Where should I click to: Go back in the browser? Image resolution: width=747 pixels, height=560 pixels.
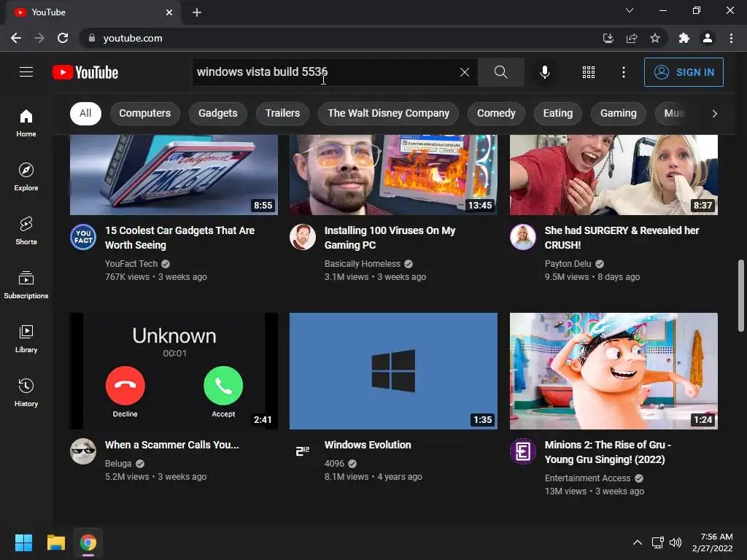coord(16,38)
